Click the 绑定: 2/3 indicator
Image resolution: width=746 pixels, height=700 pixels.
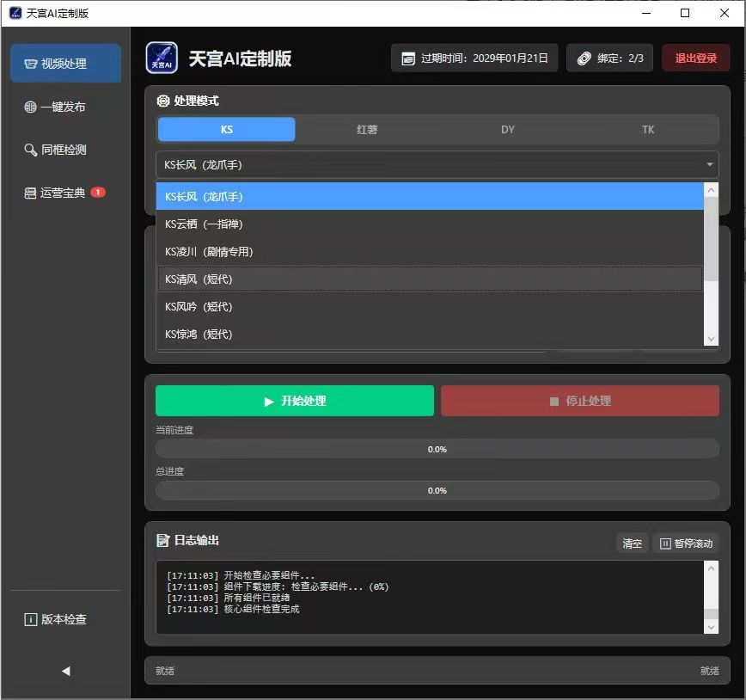click(x=609, y=58)
